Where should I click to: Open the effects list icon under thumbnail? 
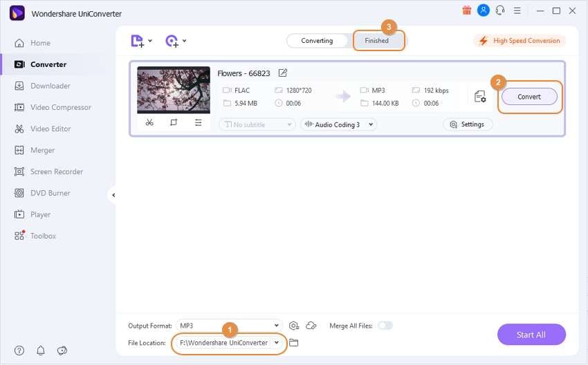pyautogui.click(x=198, y=122)
